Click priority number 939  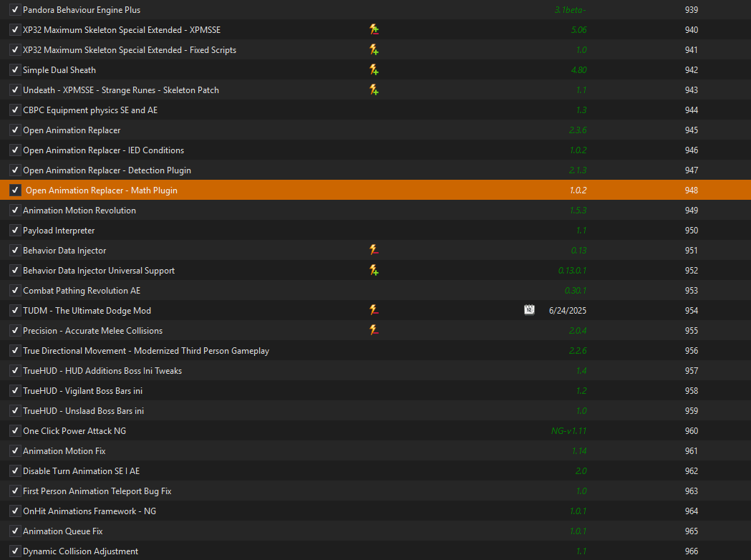click(x=691, y=9)
